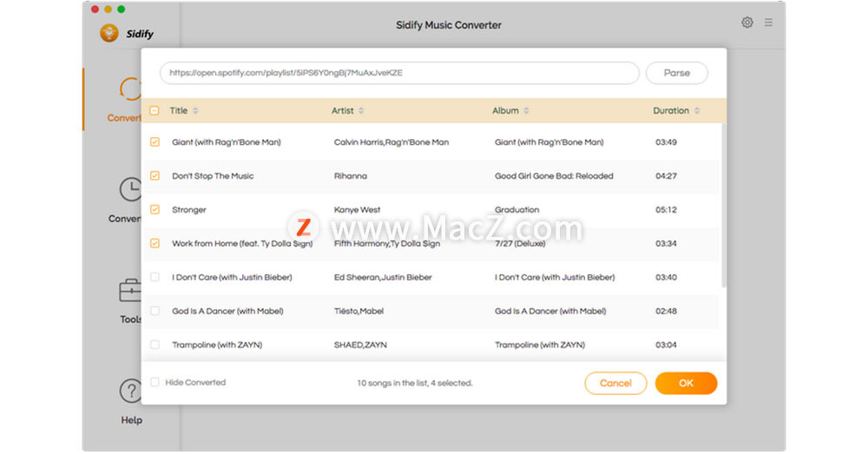Select the Convert circle icon in sidebar
Screen dimensions: 868x454
[x=131, y=89]
